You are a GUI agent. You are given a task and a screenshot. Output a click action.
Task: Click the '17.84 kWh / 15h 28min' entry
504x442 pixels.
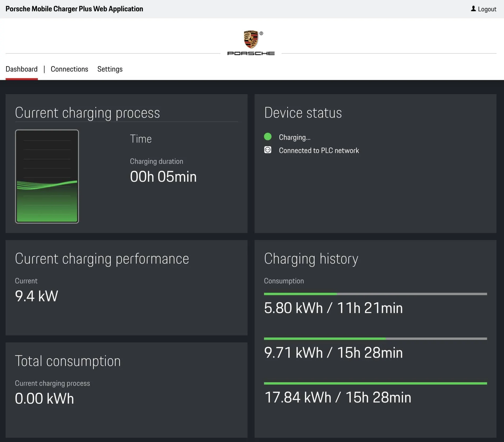(338, 397)
